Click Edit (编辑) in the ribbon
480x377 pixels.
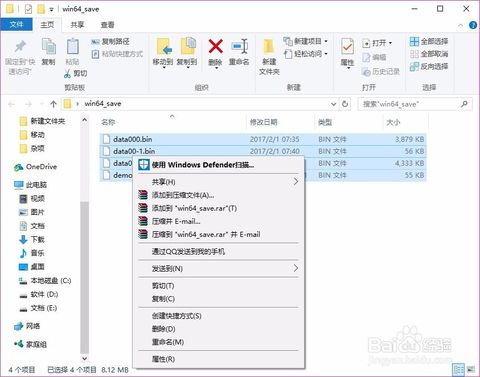point(374,57)
